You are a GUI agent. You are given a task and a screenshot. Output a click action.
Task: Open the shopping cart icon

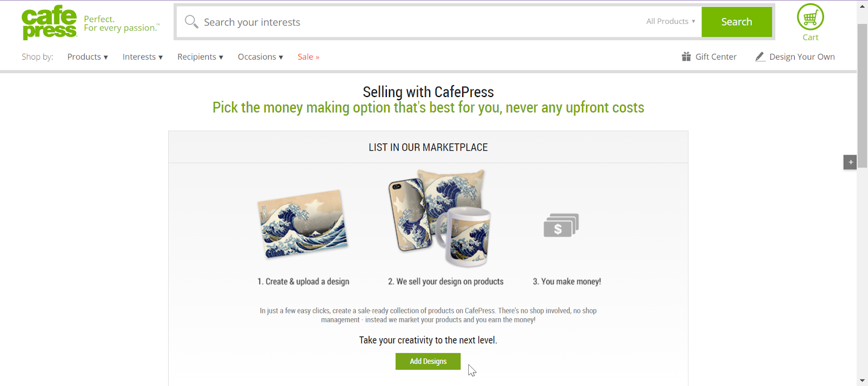[810, 17]
